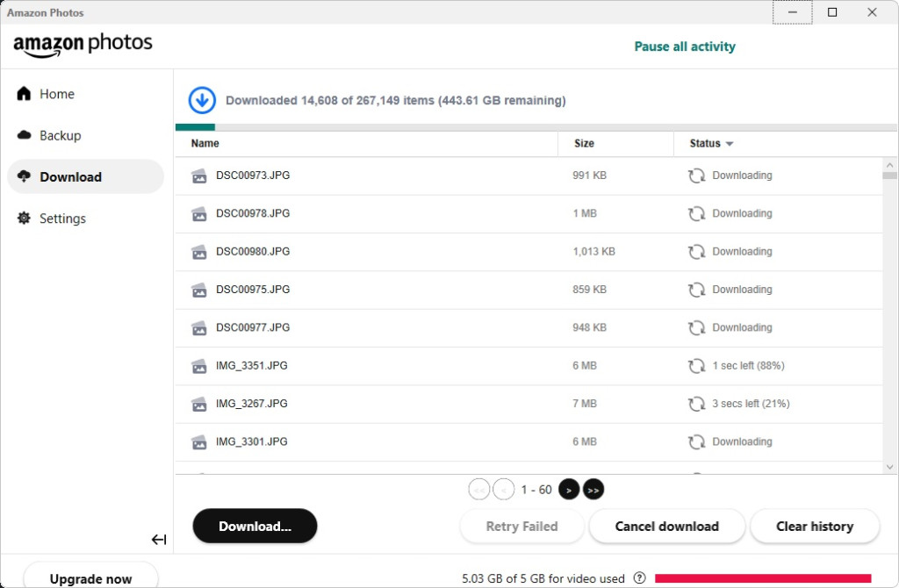Click the help question mark icon

pos(640,577)
